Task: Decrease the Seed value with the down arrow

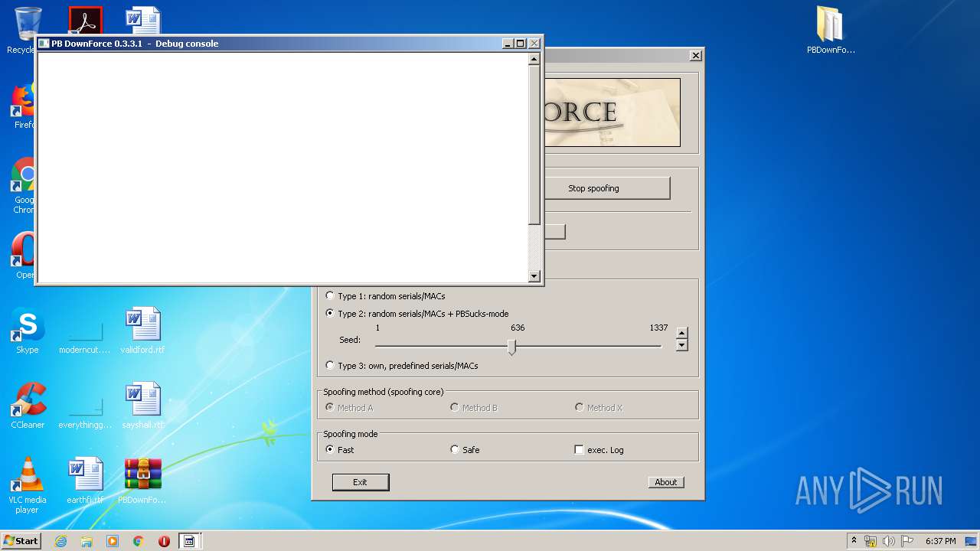Action: (681, 345)
